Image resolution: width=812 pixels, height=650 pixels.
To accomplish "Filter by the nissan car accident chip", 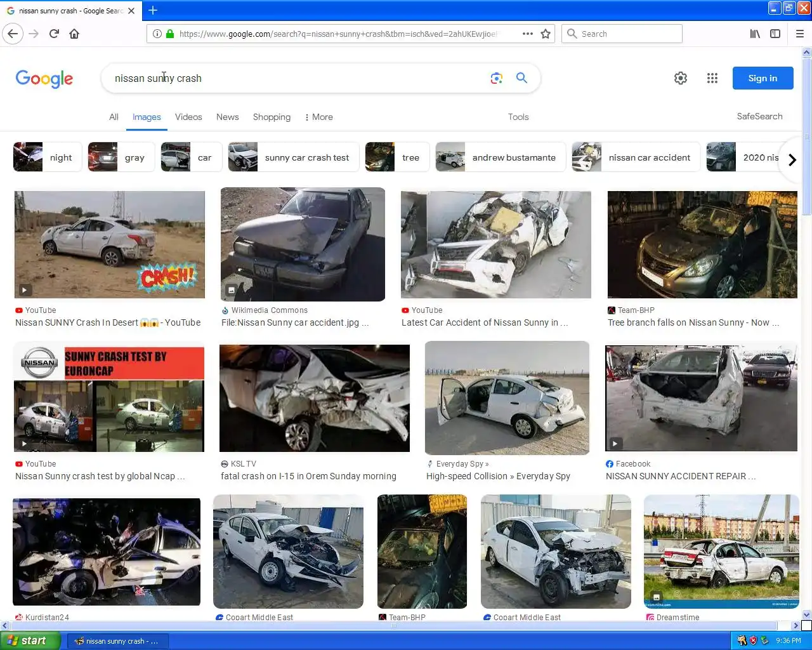I will tap(636, 157).
